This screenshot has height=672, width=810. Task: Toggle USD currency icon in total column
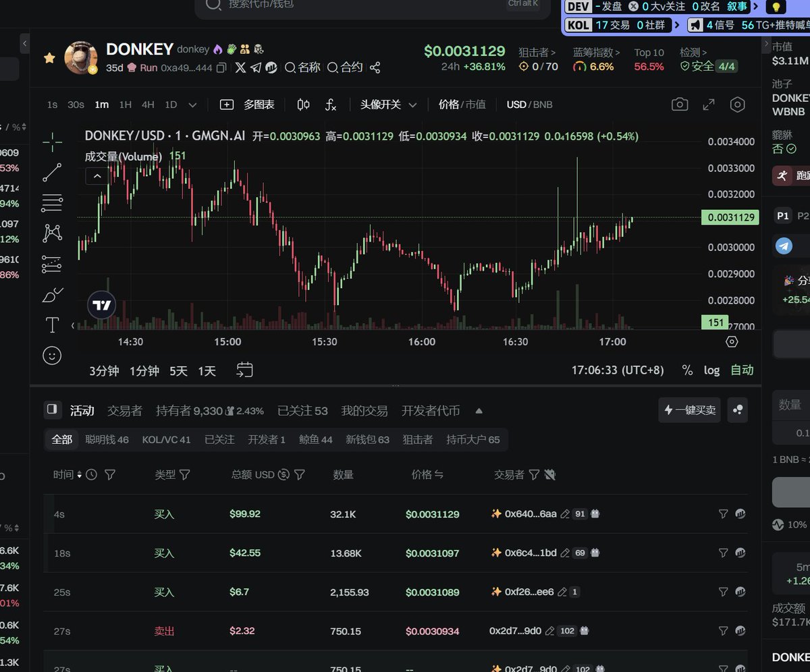pos(283,474)
